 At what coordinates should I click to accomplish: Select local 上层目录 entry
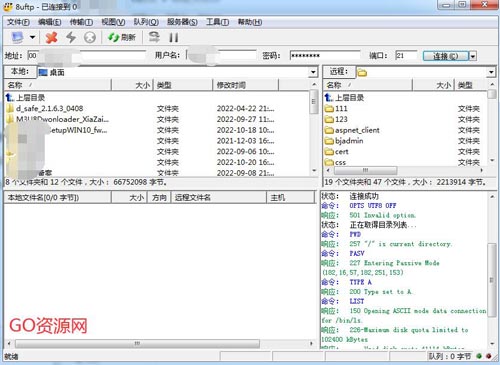pos(25,98)
